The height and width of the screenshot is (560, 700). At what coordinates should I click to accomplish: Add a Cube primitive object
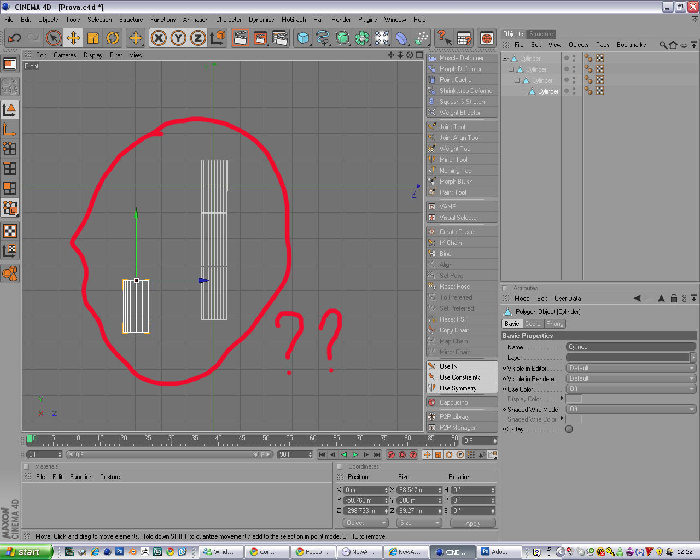click(303, 38)
